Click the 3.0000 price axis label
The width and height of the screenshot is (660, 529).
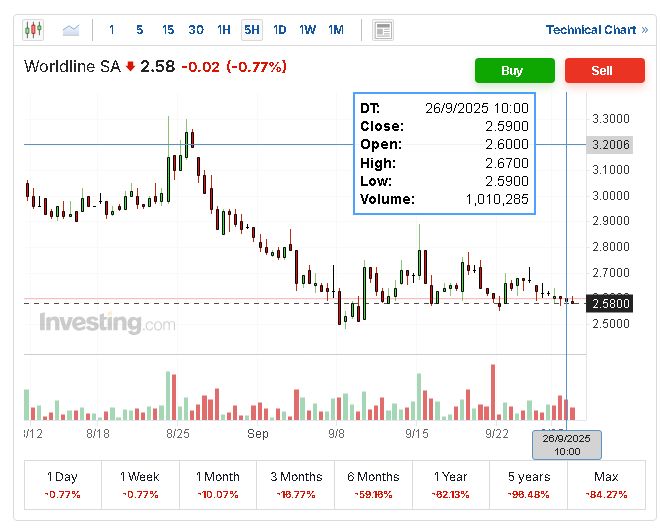(x=611, y=196)
